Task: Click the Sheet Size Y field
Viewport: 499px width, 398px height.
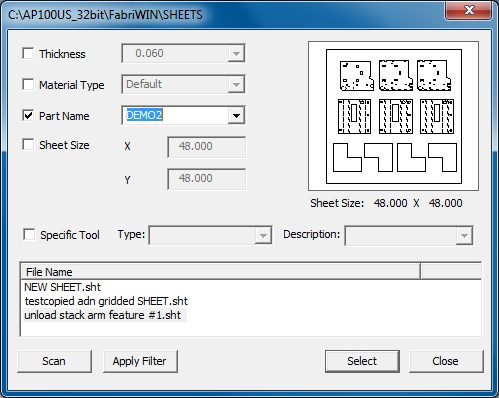Action: point(207,179)
